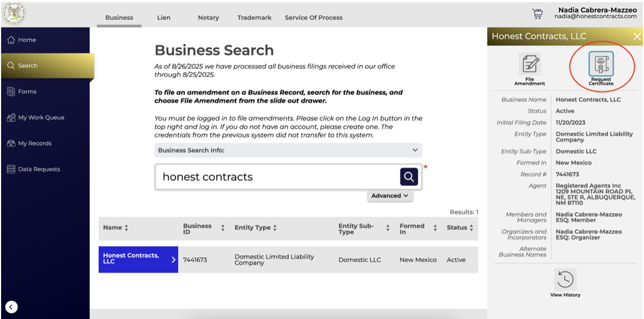644x319 pixels.
Task: Click the File Amendment icon
Action: [x=529, y=64]
